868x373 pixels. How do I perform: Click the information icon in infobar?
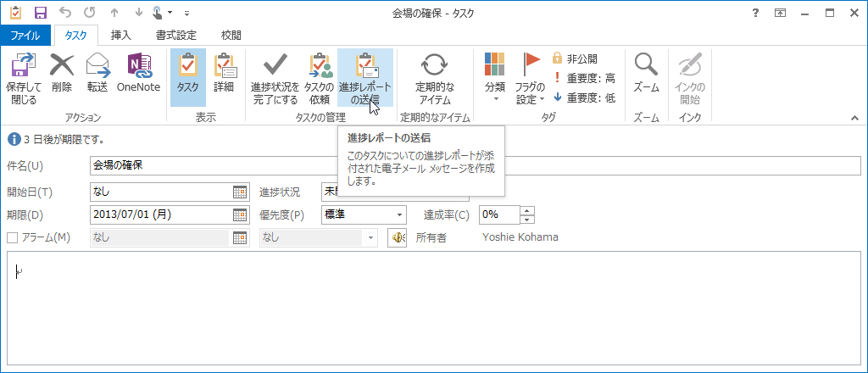pyautogui.click(x=14, y=138)
